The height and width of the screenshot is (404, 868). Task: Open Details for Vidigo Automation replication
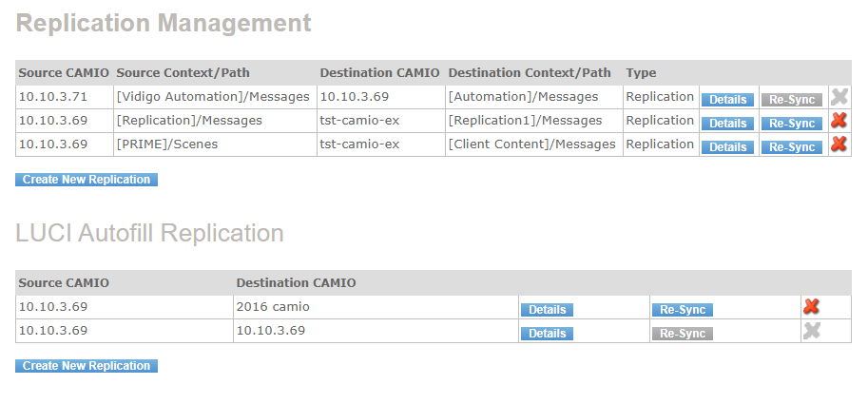pyautogui.click(x=727, y=100)
